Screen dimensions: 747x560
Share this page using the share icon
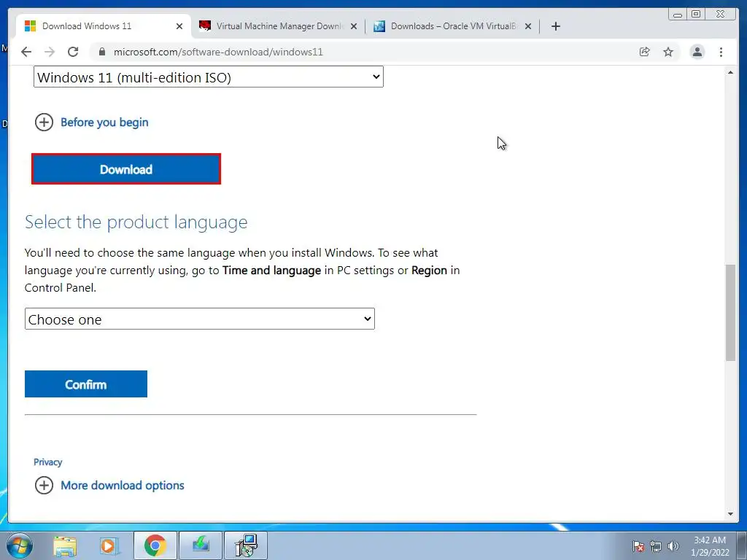click(x=645, y=52)
